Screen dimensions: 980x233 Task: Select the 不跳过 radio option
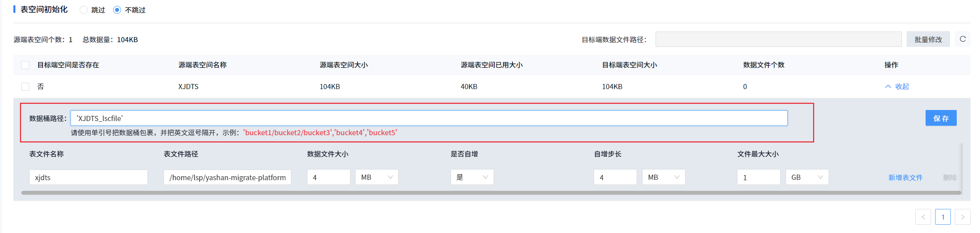(x=117, y=10)
